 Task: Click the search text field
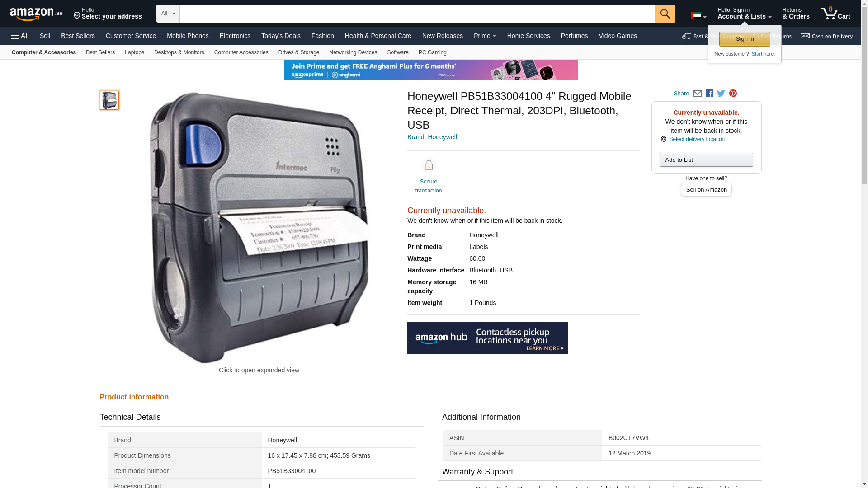(x=417, y=14)
